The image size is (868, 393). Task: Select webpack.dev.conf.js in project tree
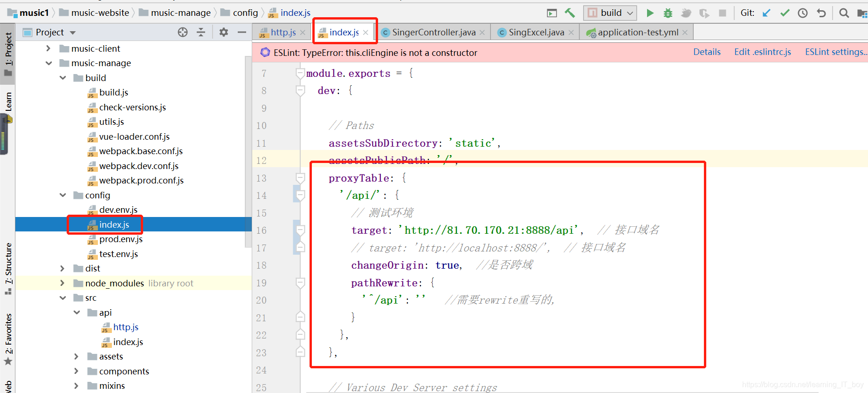(x=139, y=166)
